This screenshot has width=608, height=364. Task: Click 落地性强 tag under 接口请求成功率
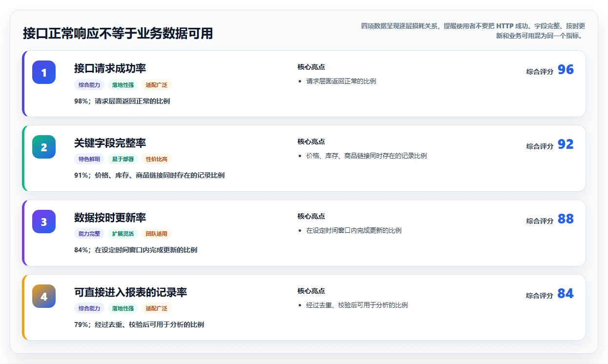[x=123, y=85]
